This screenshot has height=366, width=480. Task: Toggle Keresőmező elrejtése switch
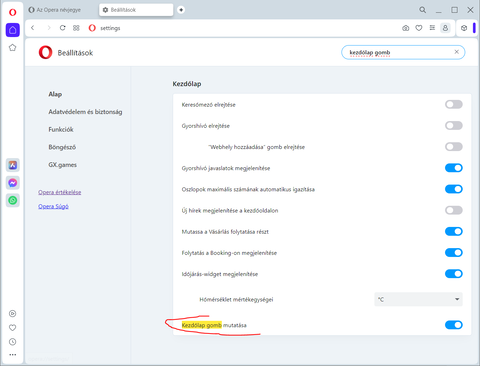(x=454, y=104)
